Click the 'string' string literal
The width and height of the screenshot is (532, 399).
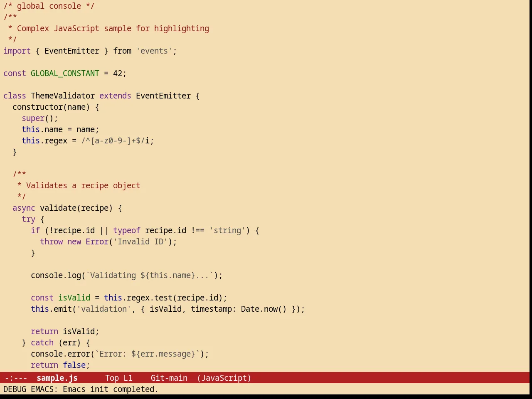227,230
